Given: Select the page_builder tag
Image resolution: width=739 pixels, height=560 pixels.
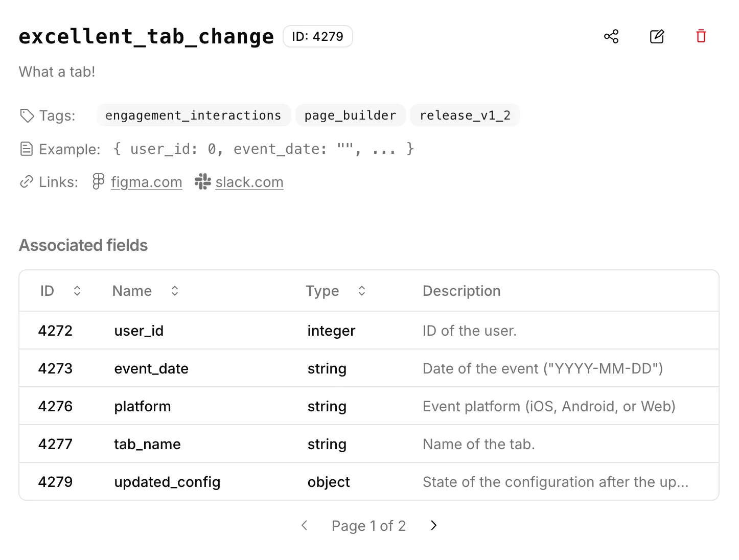Looking at the screenshot, I should point(350,115).
